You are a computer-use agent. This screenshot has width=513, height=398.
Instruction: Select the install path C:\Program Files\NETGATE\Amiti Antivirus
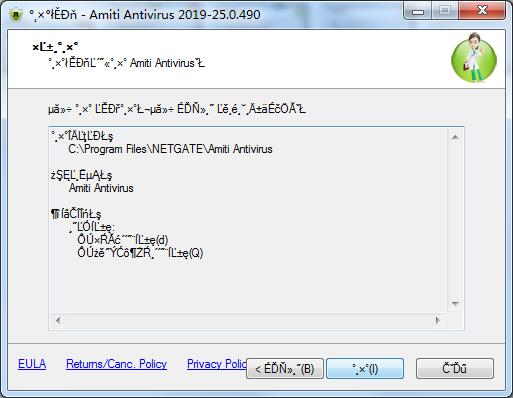coord(170,149)
